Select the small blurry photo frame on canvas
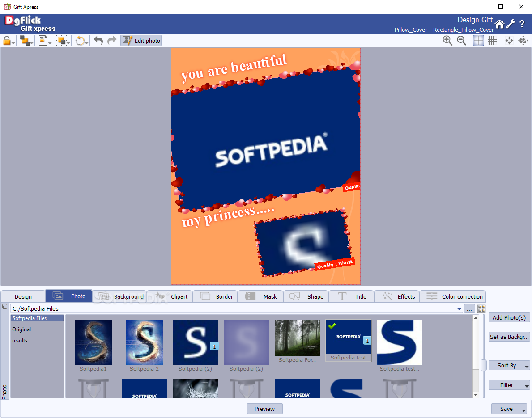The height and width of the screenshot is (418, 532). click(302, 242)
